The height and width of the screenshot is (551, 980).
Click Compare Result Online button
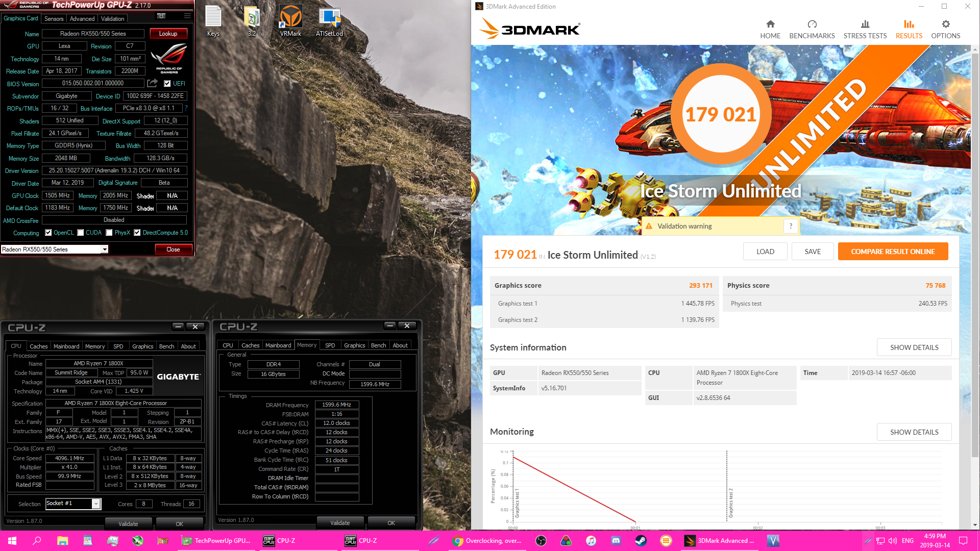(x=893, y=252)
